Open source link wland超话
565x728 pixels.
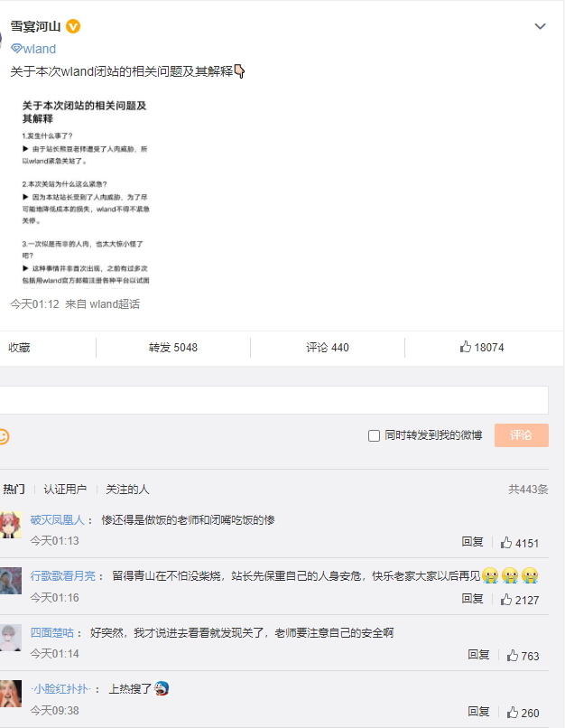pyautogui.click(x=115, y=304)
